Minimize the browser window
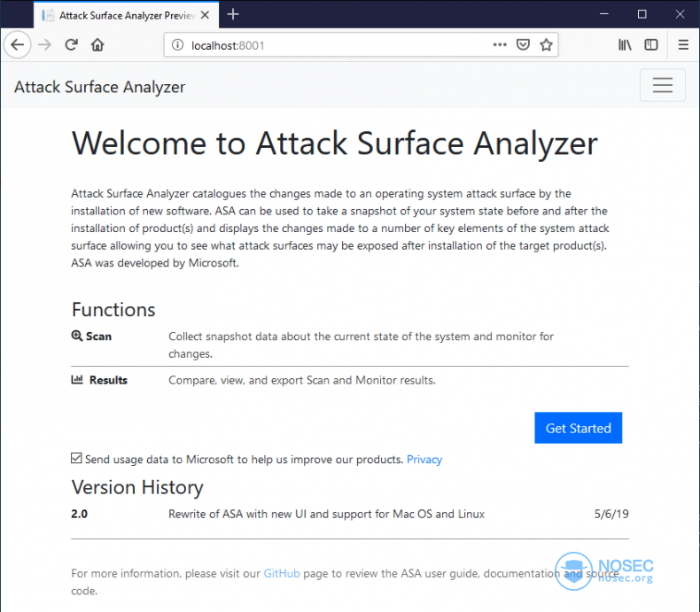Viewport: 700px width, 612px height. pos(603,14)
